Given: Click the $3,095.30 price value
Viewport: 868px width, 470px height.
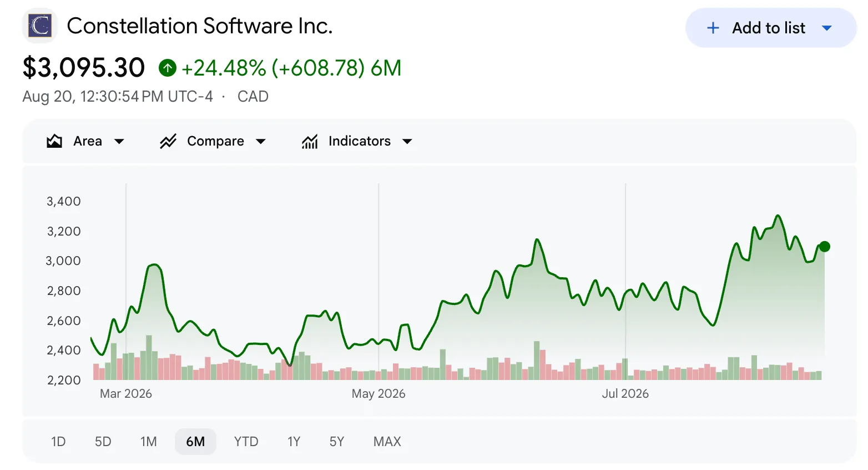Looking at the screenshot, I should (83, 68).
